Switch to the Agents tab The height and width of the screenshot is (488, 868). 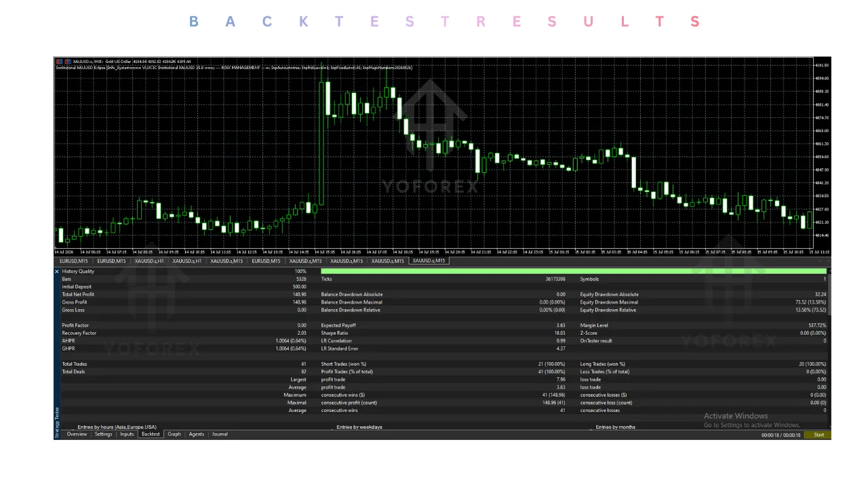(197, 434)
